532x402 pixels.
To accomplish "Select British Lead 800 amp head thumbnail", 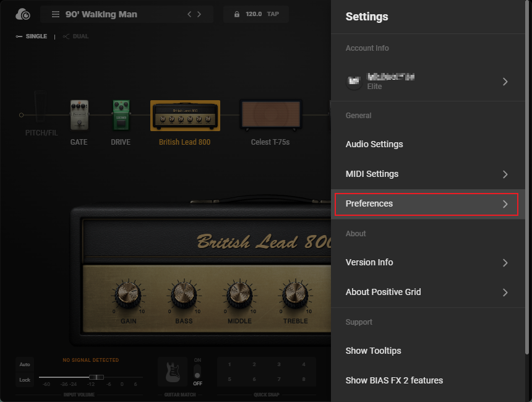I will 185,116.
